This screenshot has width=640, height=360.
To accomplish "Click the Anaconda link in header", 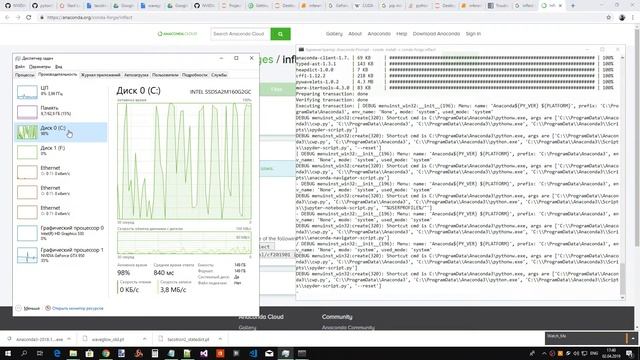I will (x=379, y=34).
